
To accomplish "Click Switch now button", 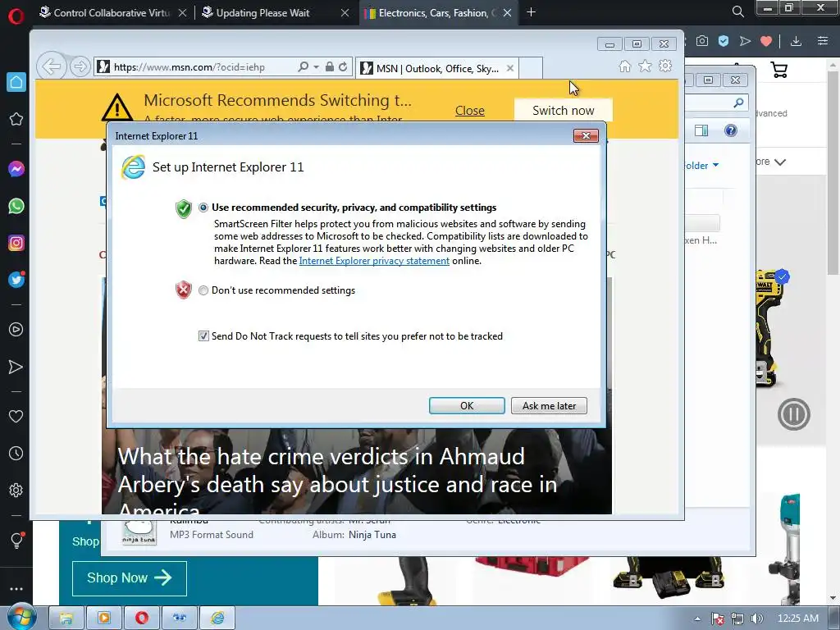I will (563, 111).
